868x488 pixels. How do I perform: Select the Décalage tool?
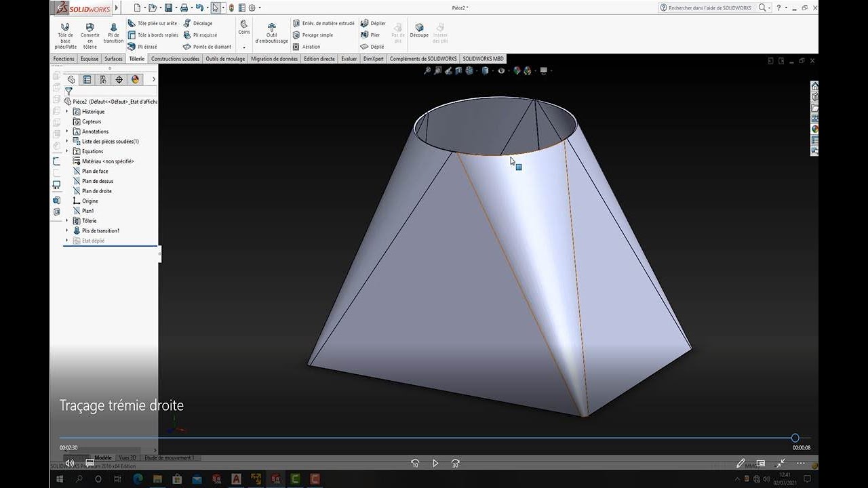198,23
